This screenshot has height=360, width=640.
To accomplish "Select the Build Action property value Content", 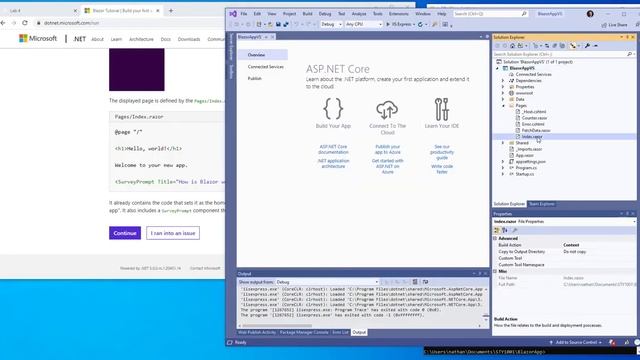I will [571, 245].
